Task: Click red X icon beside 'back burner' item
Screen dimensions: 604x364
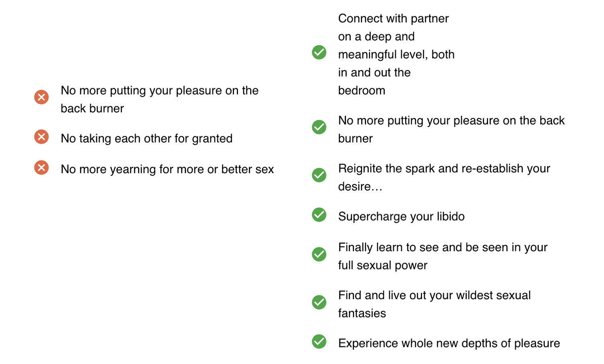Action: click(41, 97)
